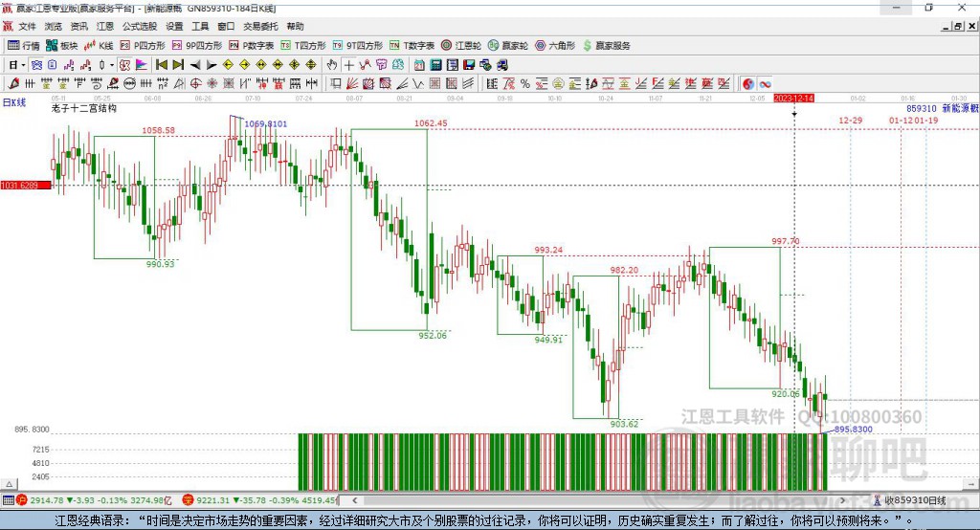This screenshot has height=530, width=980.
Task: Open the 文件 menu
Action: [28, 26]
